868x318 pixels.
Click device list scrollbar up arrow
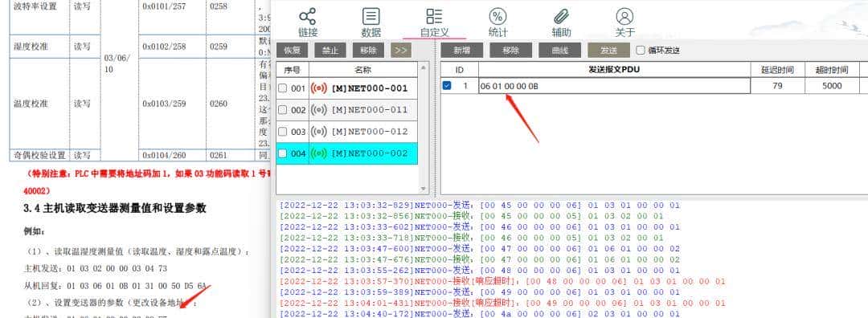click(x=424, y=67)
